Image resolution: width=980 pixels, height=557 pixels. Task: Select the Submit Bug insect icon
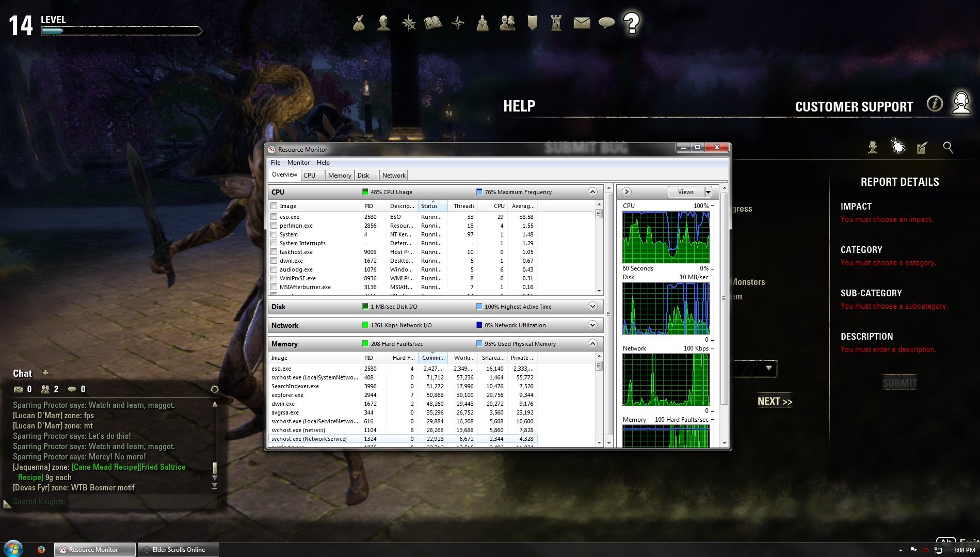pyautogui.click(x=898, y=147)
